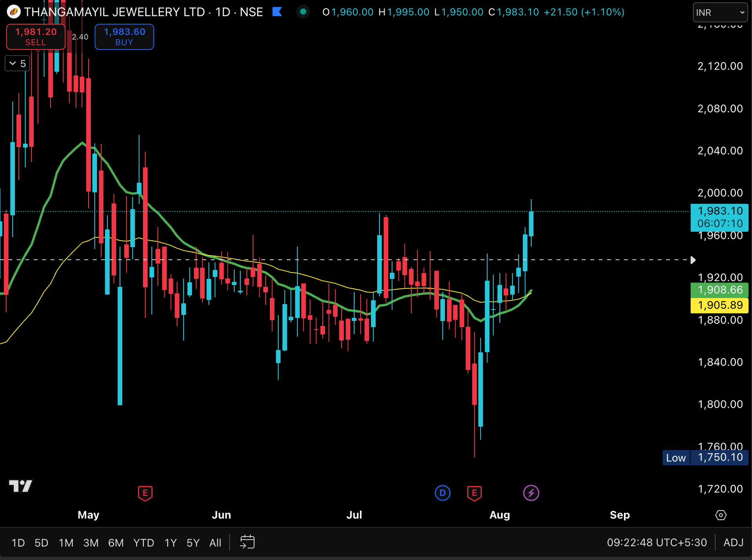Screen dimensions: 752x560
Task: Click the open value O1,960.00
Action: coord(348,12)
